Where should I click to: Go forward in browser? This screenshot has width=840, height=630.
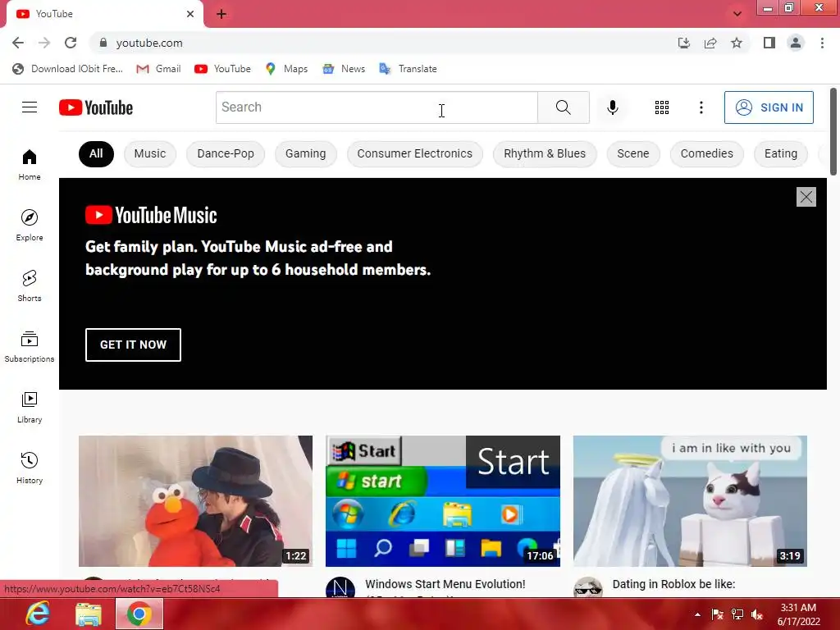click(x=44, y=43)
